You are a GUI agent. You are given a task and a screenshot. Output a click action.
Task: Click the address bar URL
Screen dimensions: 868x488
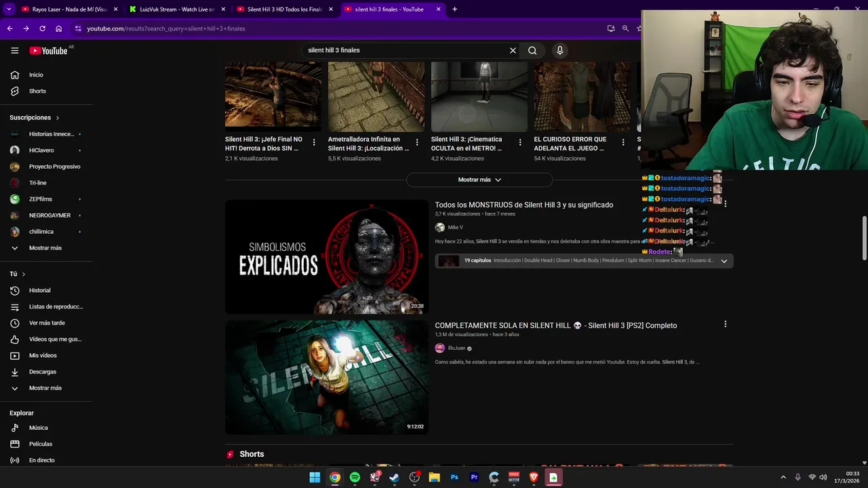(x=166, y=28)
